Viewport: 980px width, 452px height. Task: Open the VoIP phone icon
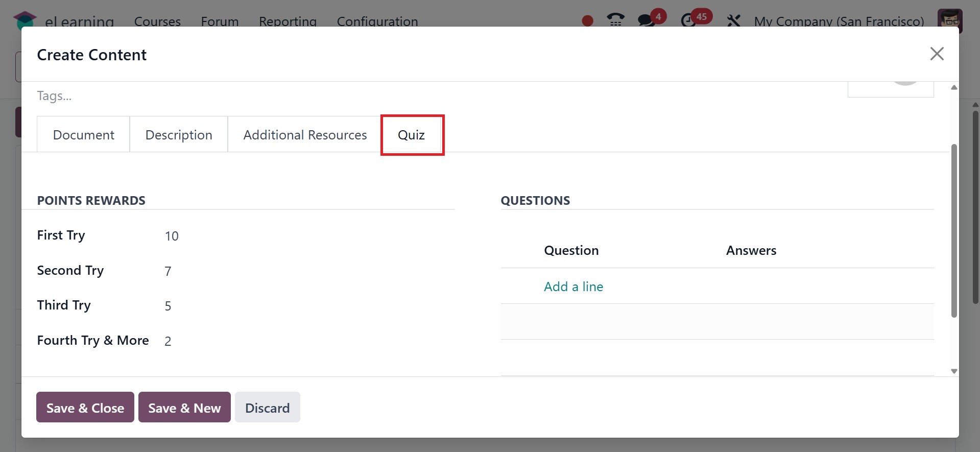615,19
